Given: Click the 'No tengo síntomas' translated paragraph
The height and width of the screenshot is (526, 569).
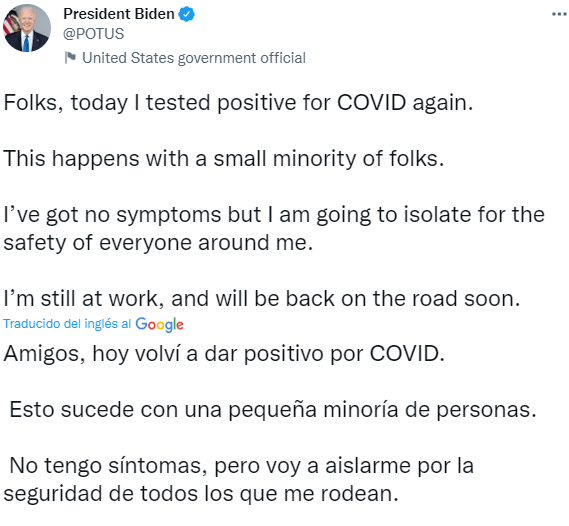Looking at the screenshot, I should (238, 480).
